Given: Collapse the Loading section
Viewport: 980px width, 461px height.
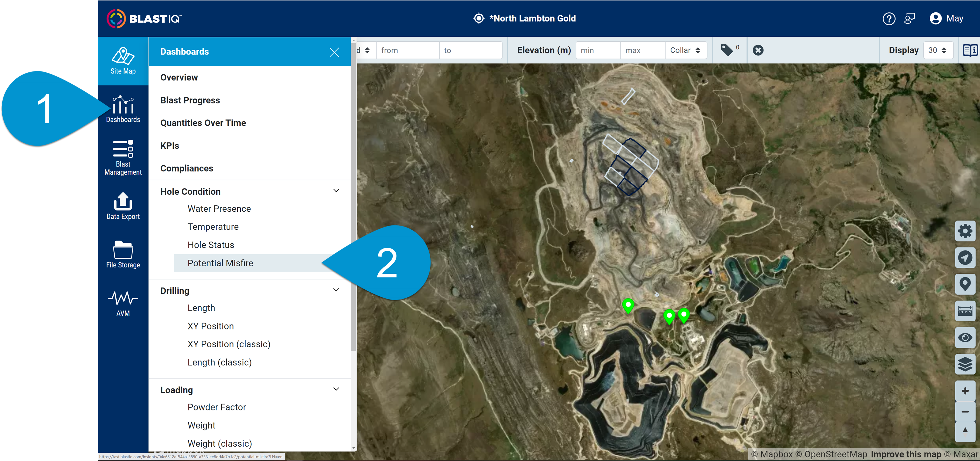Looking at the screenshot, I should pos(336,389).
